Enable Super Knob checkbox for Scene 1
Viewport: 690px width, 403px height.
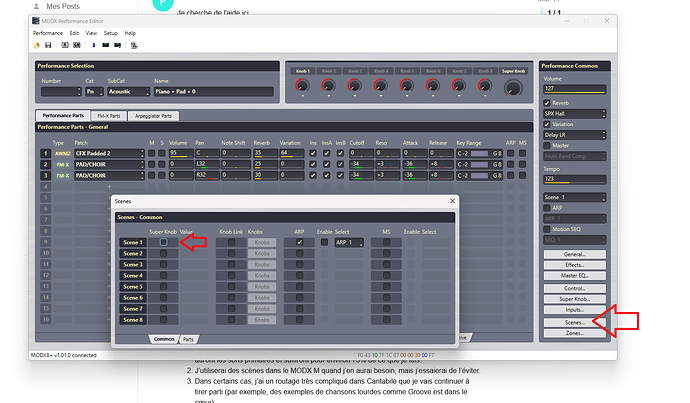pos(163,242)
